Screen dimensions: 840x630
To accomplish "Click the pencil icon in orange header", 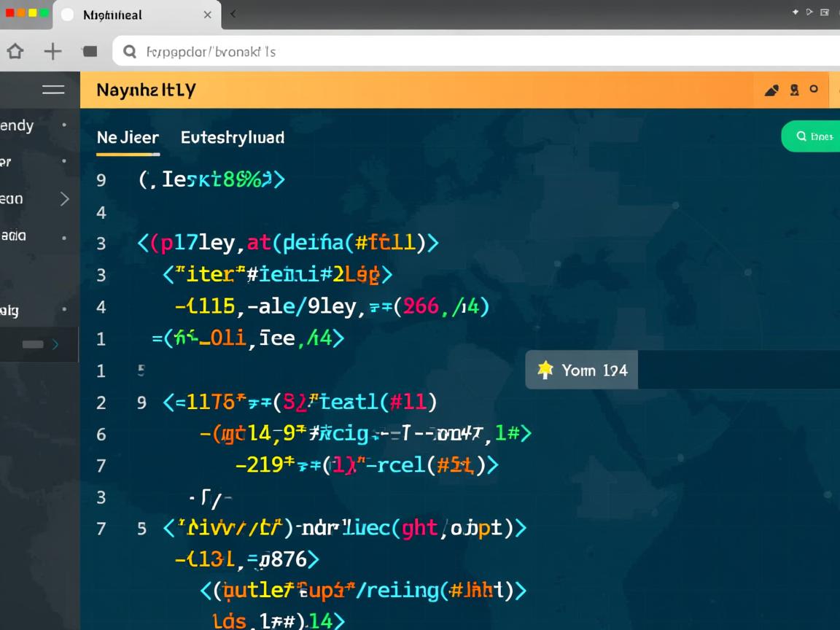I will (771, 90).
